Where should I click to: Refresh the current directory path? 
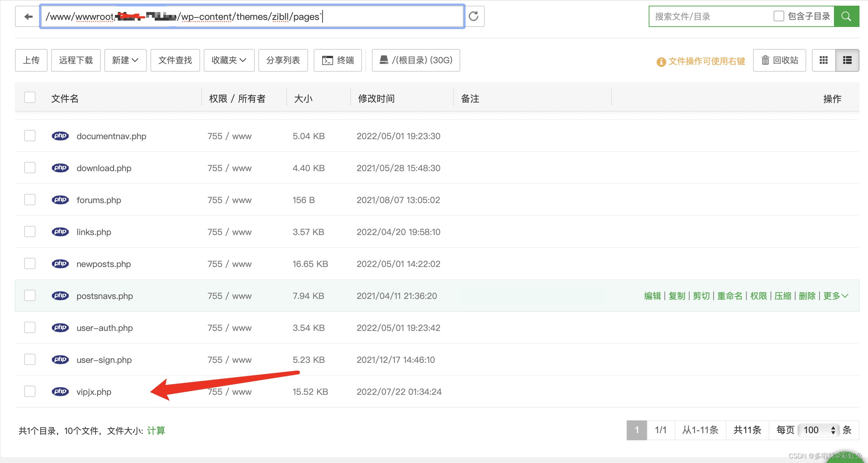pyautogui.click(x=474, y=16)
